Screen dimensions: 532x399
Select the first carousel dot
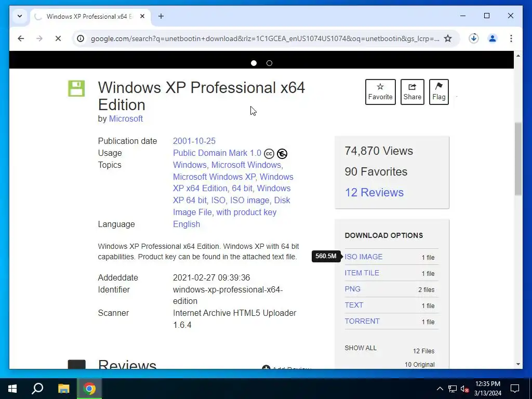[254, 63]
